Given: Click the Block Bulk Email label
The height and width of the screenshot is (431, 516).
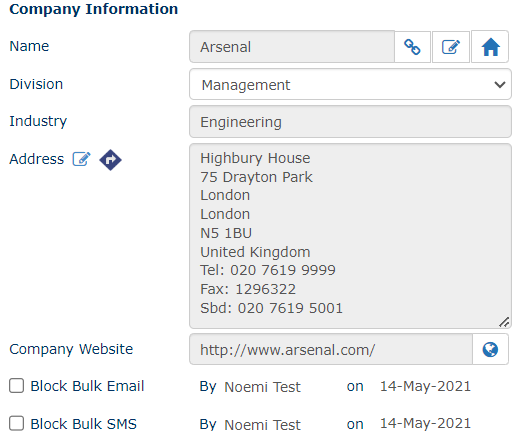Looking at the screenshot, I should 87,386.
